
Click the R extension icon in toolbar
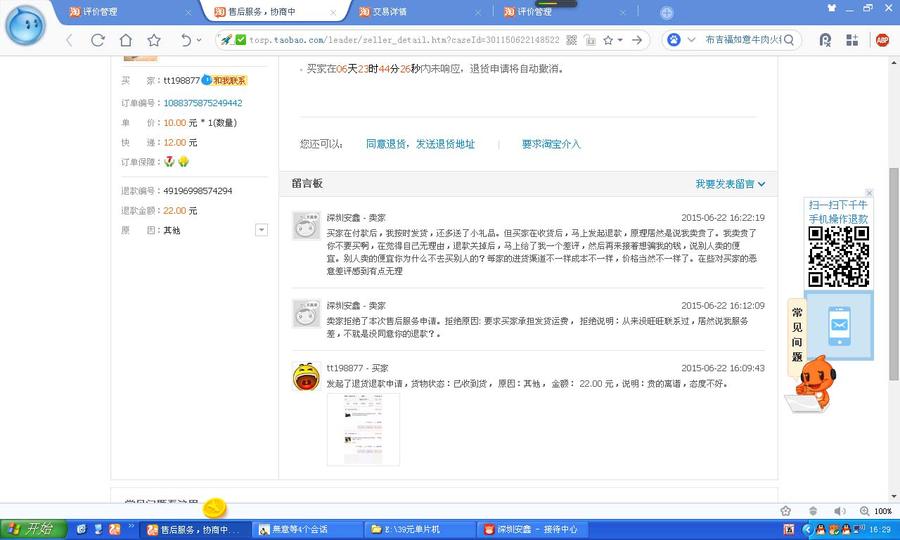(825, 40)
